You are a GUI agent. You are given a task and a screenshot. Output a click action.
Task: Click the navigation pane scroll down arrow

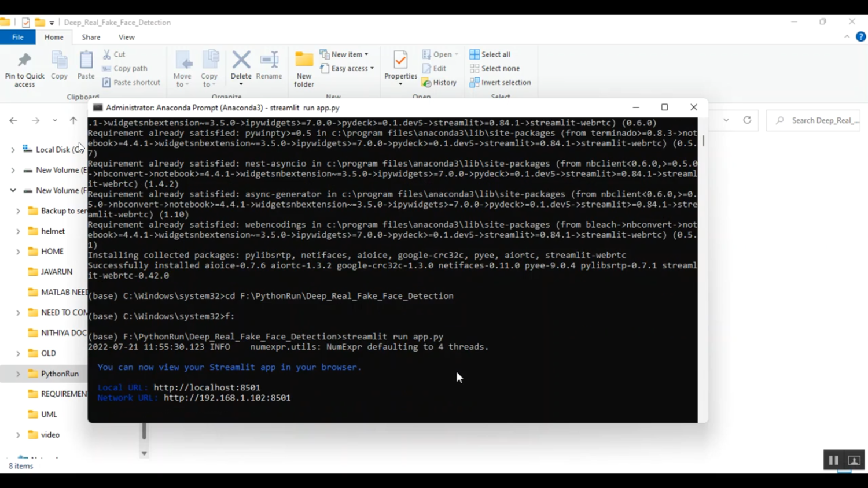pos(144,454)
